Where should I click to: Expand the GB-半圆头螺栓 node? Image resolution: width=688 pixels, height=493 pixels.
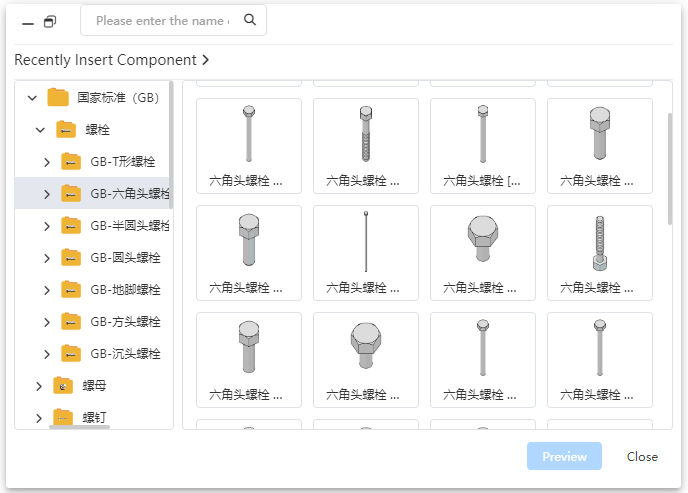tap(46, 225)
